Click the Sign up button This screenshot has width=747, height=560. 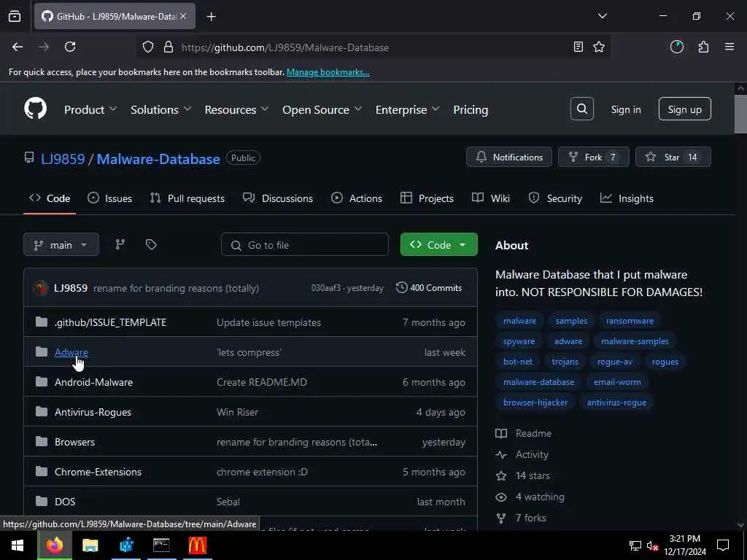pyautogui.click(x=684, y=109)
